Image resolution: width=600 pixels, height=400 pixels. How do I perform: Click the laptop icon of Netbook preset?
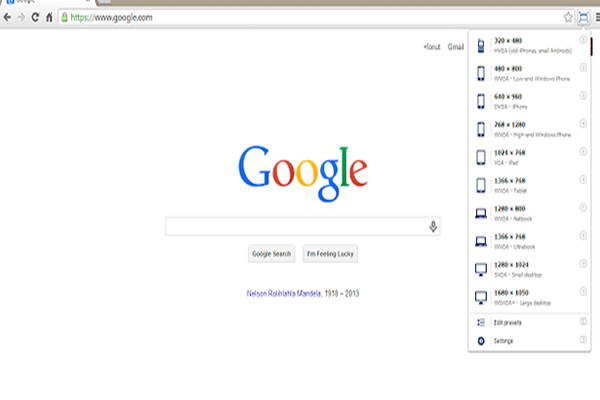point(481,214)
